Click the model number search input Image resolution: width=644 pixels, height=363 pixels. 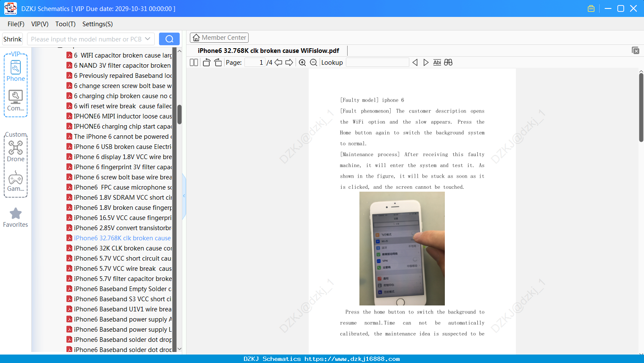tap(86, 39)
